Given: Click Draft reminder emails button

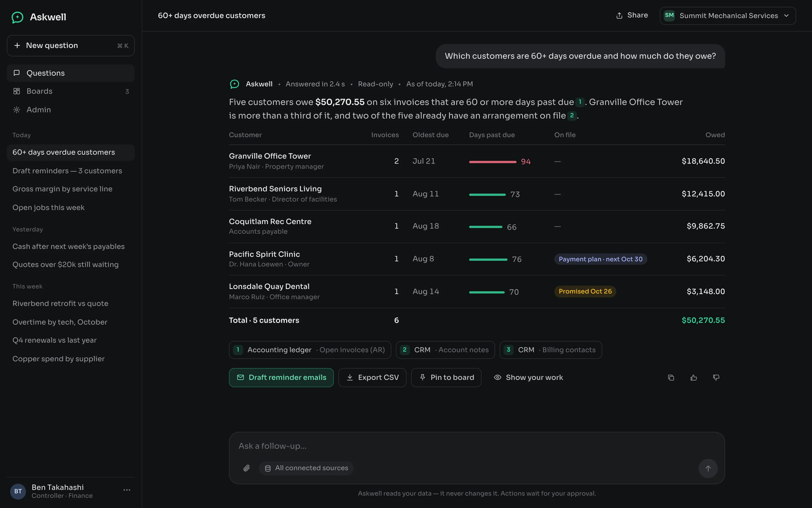Looking at the screenshot, I should 281,378.
